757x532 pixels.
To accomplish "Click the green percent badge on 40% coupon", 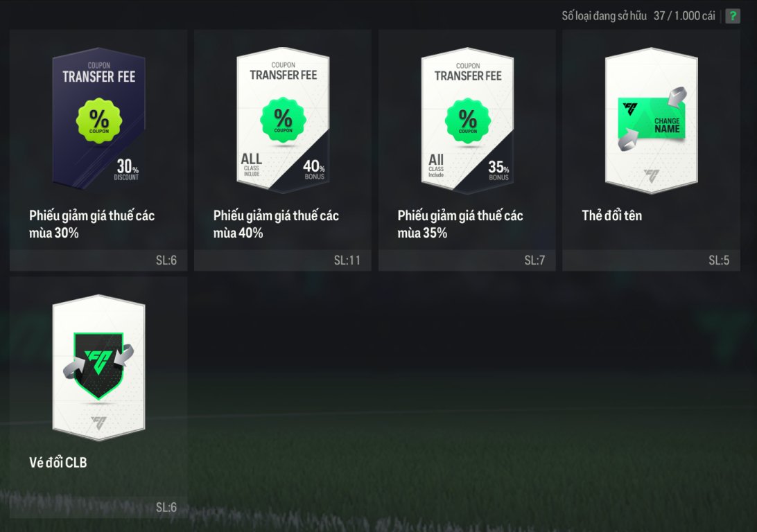I will click(x=284, y=120).
